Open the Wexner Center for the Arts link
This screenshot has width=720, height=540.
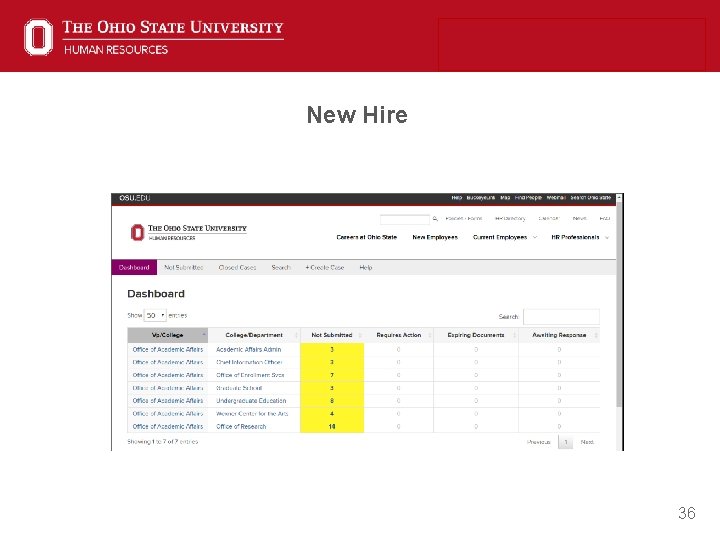(x=252, y=414)
